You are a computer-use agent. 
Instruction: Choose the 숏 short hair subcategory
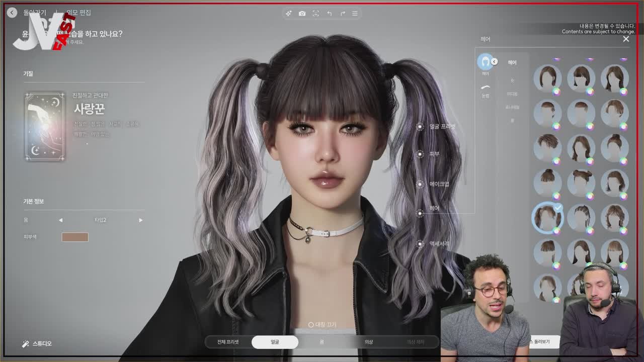click(512, 80)
